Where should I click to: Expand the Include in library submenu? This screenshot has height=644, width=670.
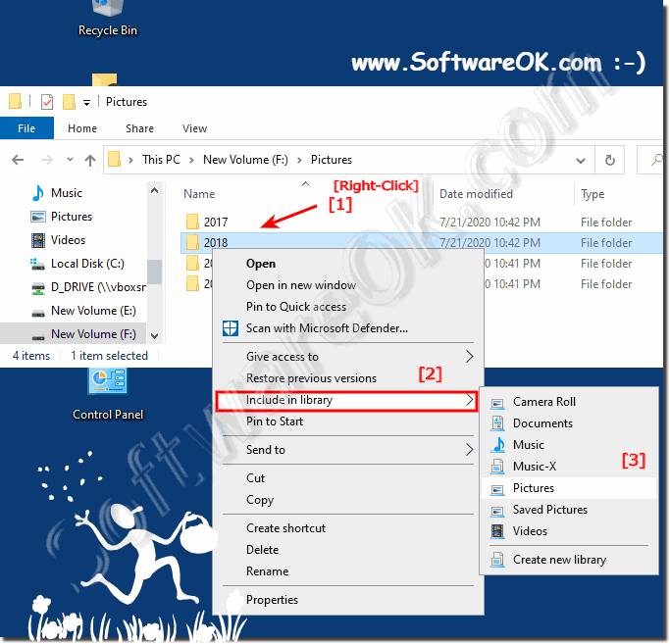347,401
